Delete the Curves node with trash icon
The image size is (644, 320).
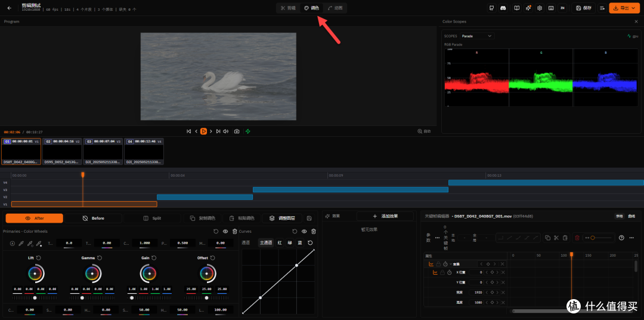point(314,232)
